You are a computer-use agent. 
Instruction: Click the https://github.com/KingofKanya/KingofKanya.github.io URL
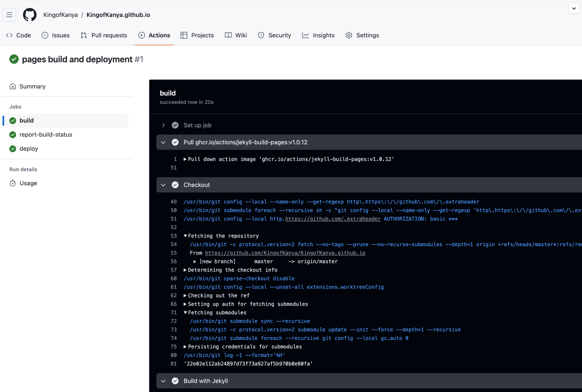[x=285, y=253]
